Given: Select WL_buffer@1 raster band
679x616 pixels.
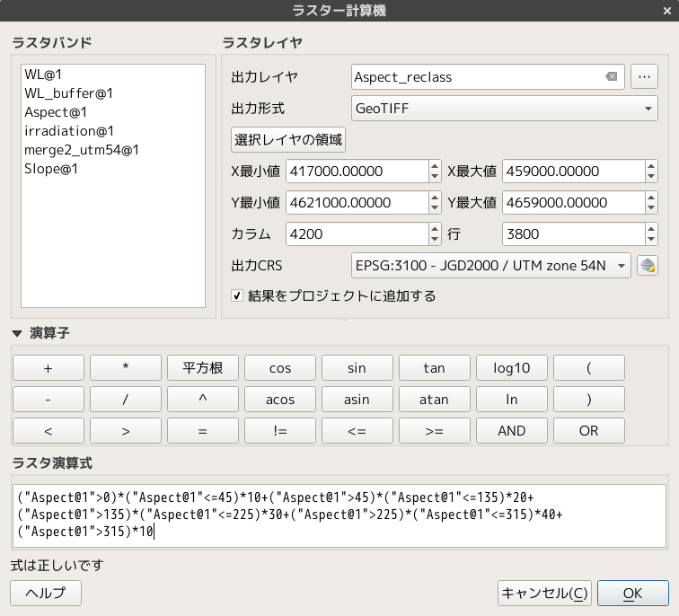Looking at the screenshot, I should point(68,93).
